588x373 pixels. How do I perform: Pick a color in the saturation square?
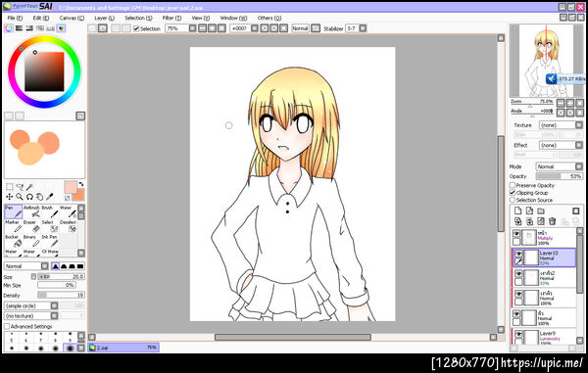point(44,71)
